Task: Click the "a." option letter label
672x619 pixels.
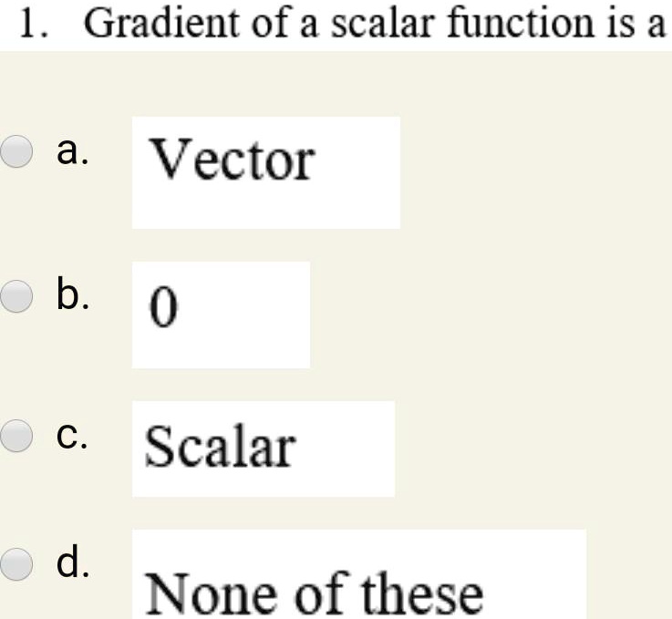Action: click(72, 151)
